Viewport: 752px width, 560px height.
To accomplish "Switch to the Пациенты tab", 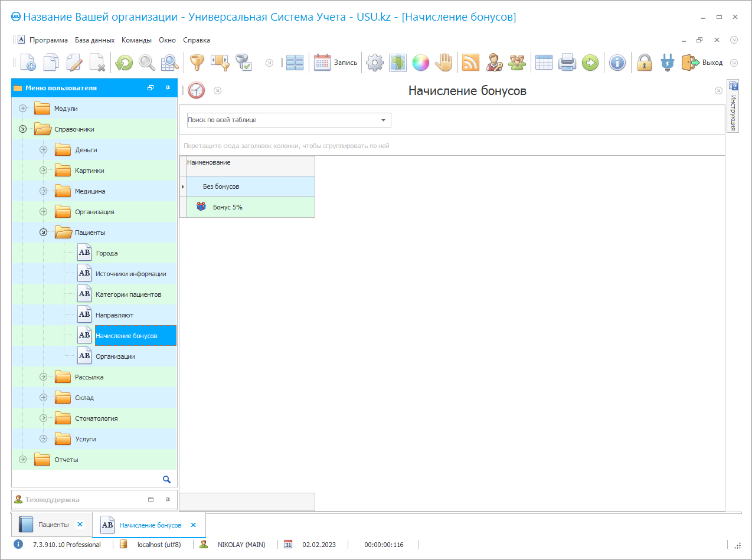I will click(53, 525).
